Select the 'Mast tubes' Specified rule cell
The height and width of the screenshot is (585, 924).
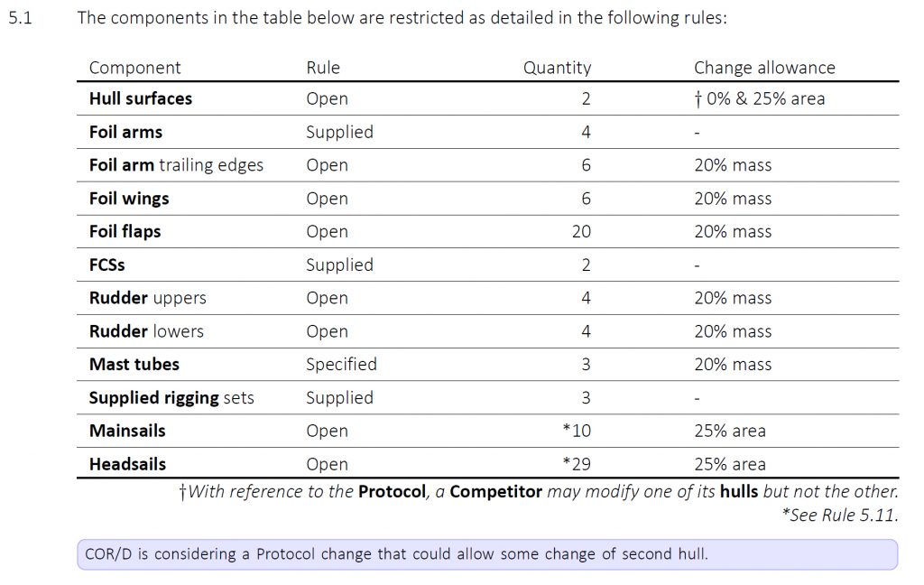pyautogui.click(x=341, y=365)
